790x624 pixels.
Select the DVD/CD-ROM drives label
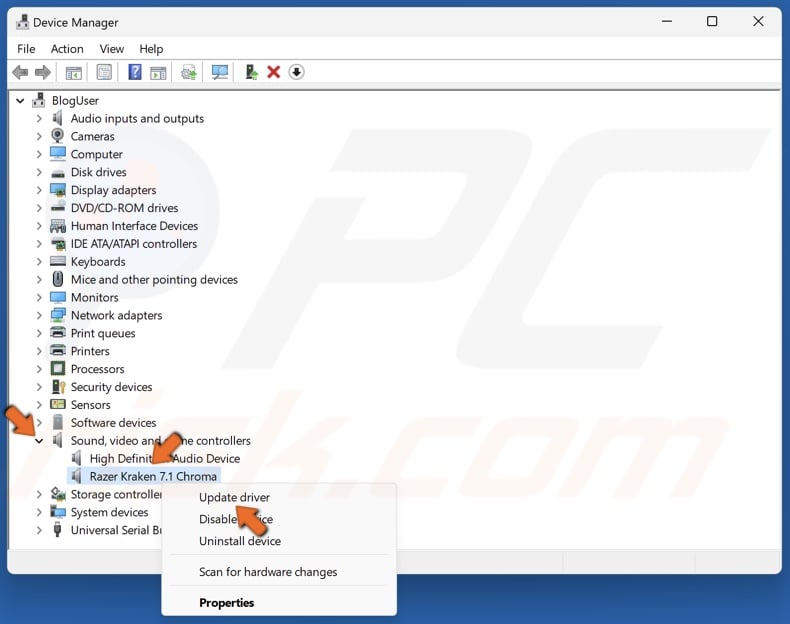click(124, 207)
